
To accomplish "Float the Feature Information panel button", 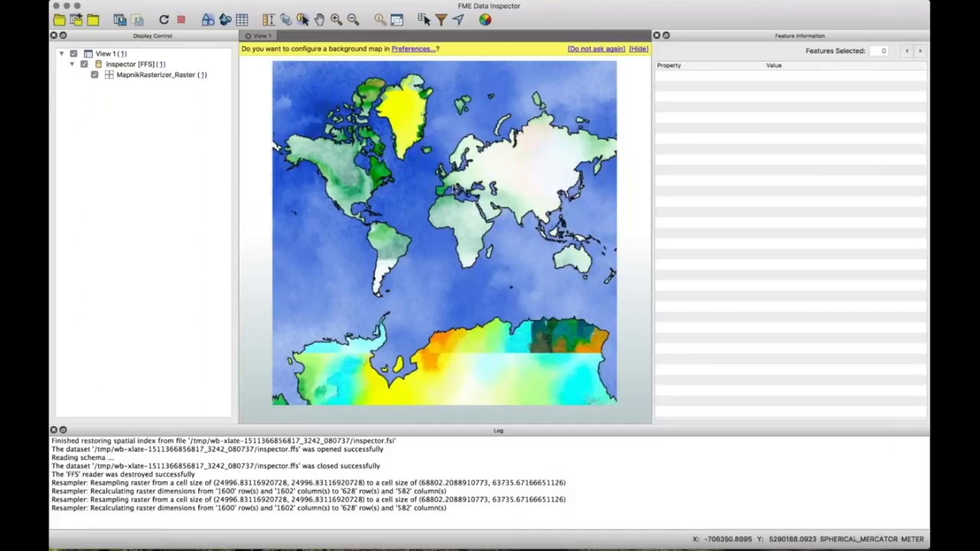I will [666, 35].
